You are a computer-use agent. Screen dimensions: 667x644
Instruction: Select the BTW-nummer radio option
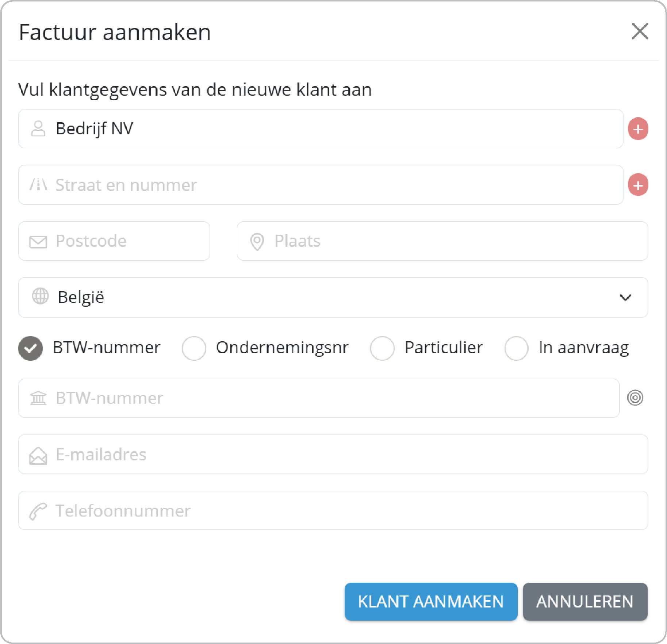(31, 348)
